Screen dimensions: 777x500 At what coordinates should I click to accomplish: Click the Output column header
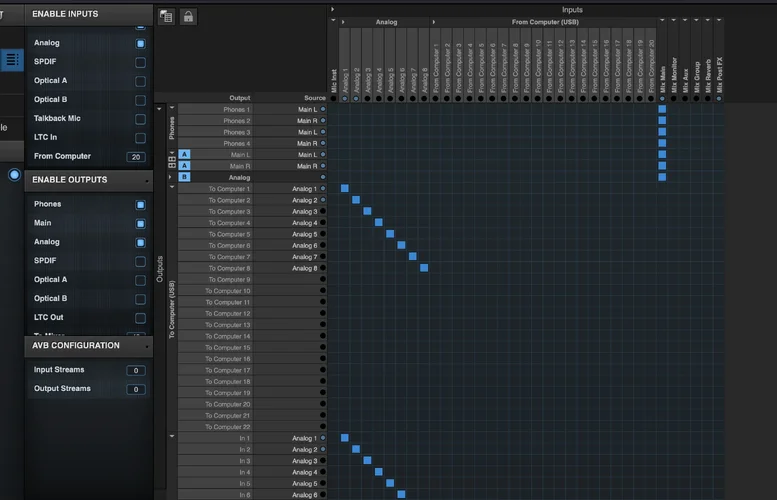239,98
